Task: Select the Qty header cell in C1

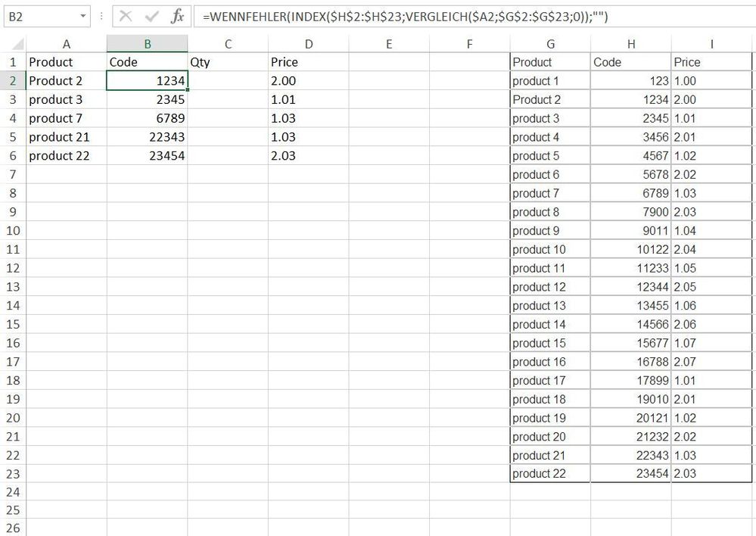Action: (228, 62)
